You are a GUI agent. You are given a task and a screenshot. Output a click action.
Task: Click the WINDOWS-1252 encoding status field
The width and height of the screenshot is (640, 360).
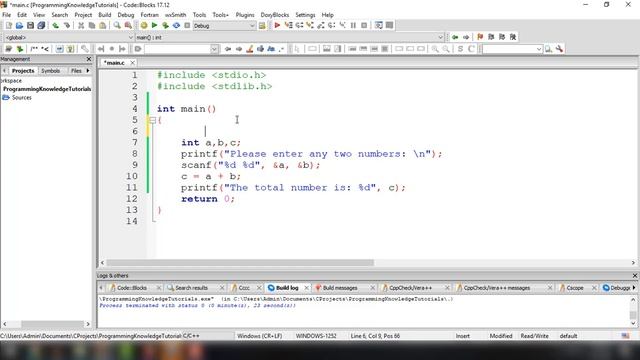click(x=316, y=336)
